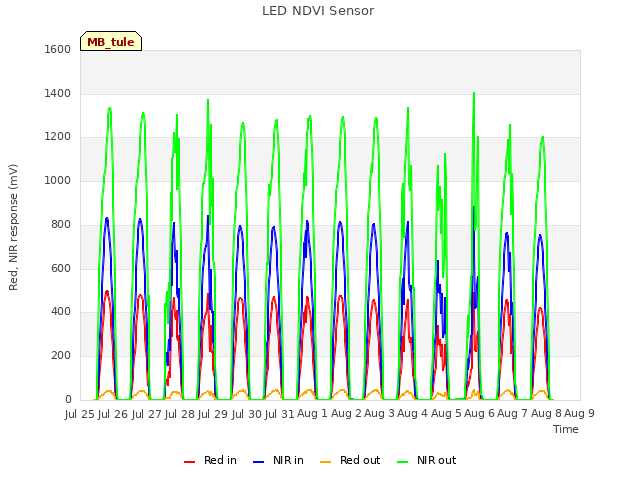The width and height of the screenshot is (640, 480).
Task: Click the 0 y-axis tick label
Action: [x=68, y=400]
